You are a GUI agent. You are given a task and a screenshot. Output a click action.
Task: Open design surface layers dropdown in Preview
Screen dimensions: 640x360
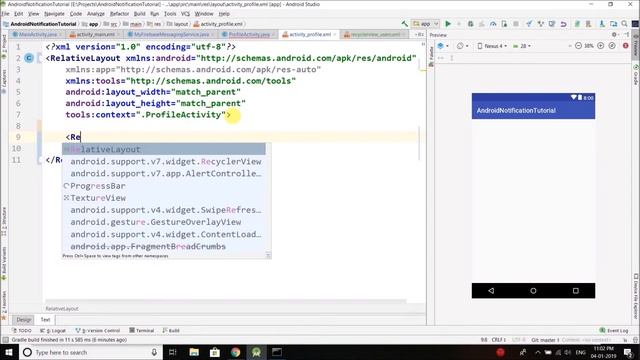442,46
